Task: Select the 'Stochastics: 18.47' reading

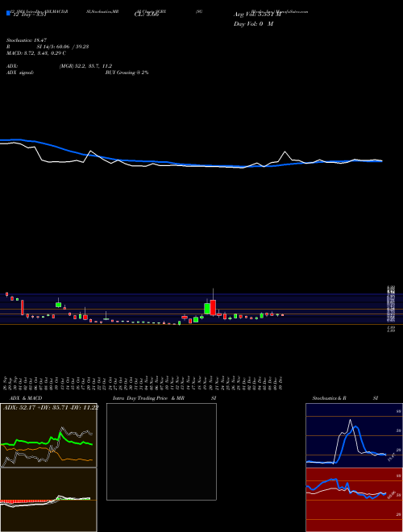Action: [26, 40]
